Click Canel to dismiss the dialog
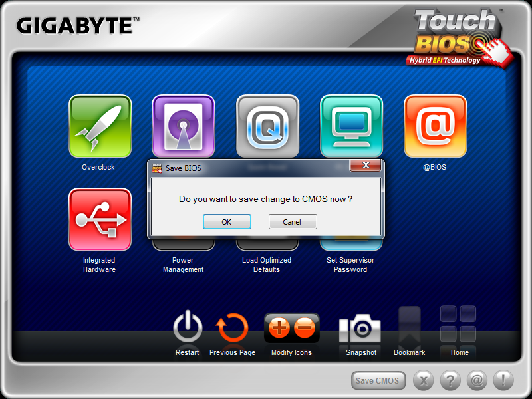This screenshot has width=532, height=399. (293, 222)
